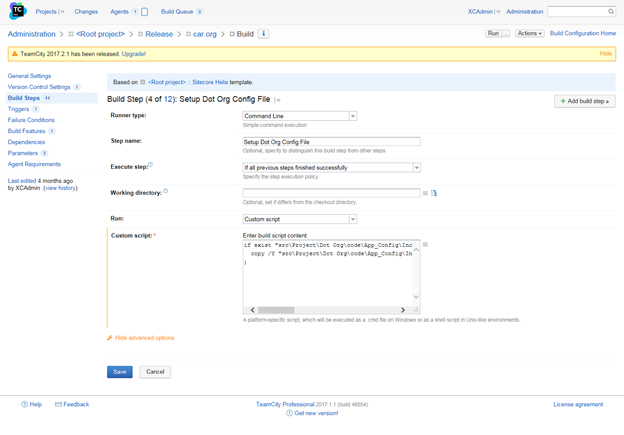Screen dimensions: 624x435
Task: Open the Execute step policy dropdown
Action: pos(332,168)
